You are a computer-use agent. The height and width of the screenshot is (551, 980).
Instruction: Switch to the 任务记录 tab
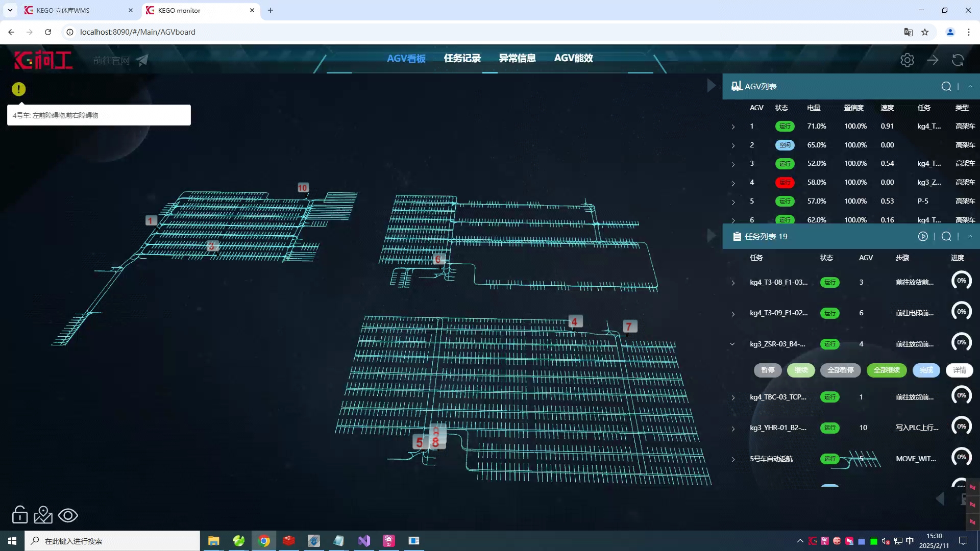coord(462,58)
